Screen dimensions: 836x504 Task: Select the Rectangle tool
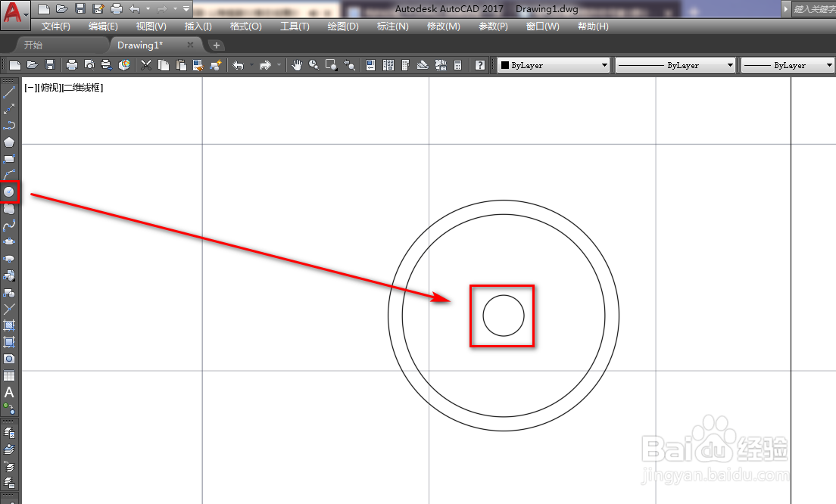tap(9, 159)
